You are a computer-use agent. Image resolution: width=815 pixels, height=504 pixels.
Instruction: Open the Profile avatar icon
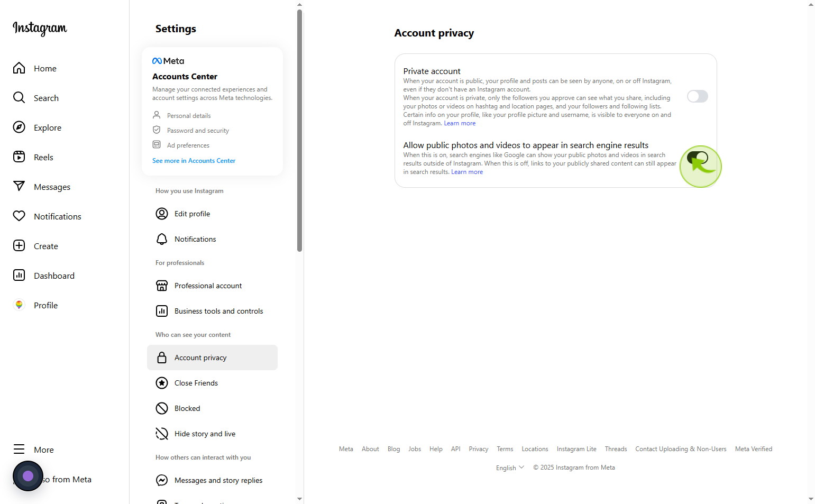(x=19, y=305)
